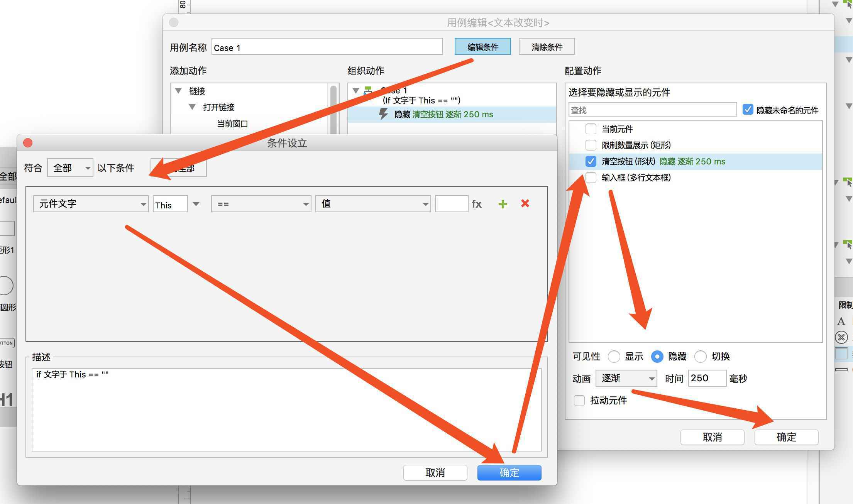Click the 查找 search field
Image resolution: width=853 pixels, height=504 pixels.
(x=653, y=110)
